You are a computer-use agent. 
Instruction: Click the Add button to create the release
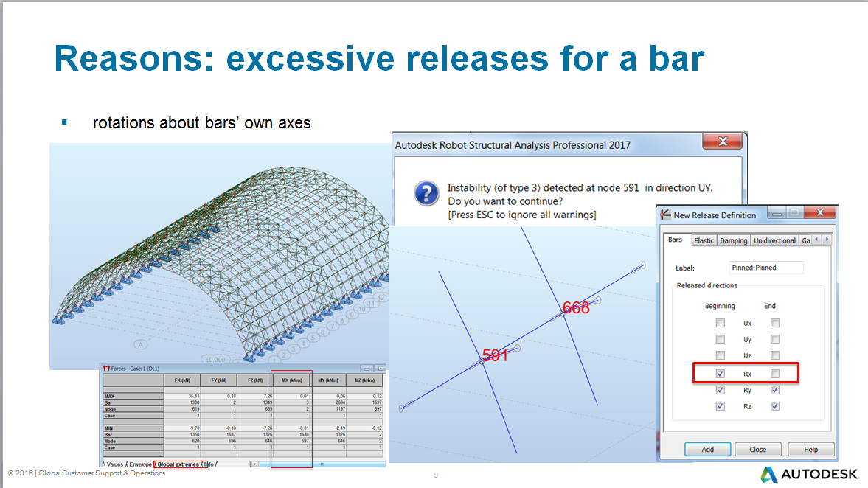[x=708, y=449]
